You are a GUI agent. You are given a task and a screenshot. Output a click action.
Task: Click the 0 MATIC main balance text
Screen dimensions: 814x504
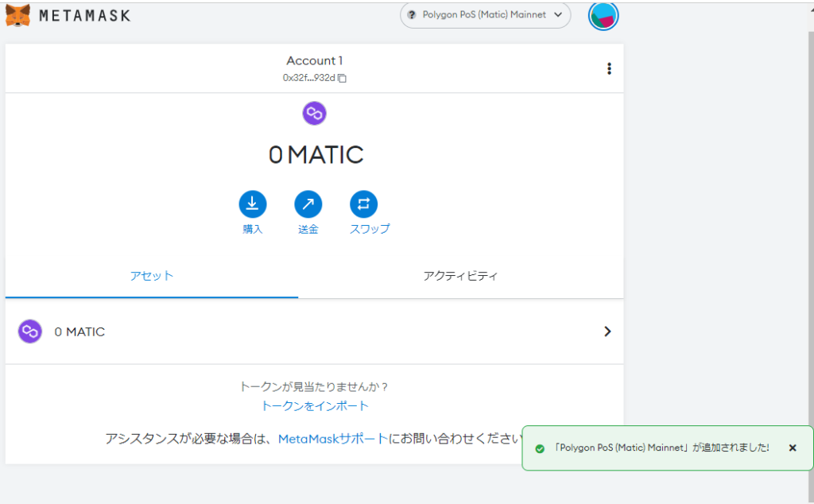(x=316, y=155)
